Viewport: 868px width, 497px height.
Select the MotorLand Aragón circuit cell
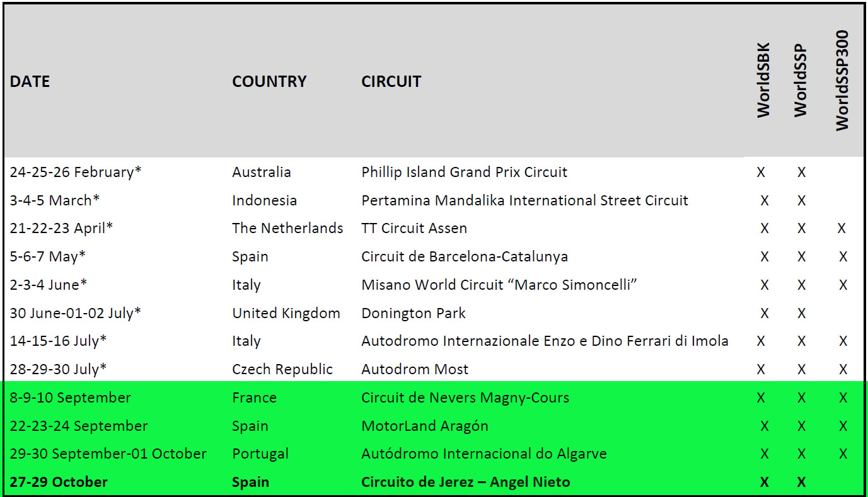point(425,426)
